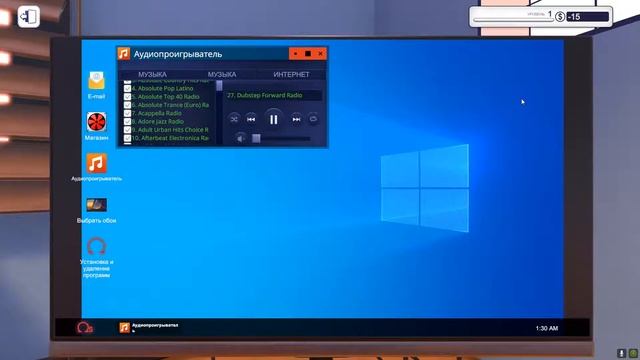Select the '8. Adore Jazz Radio' entry
Viewport: 640px width, 360px height.
[x=158, y=122]
